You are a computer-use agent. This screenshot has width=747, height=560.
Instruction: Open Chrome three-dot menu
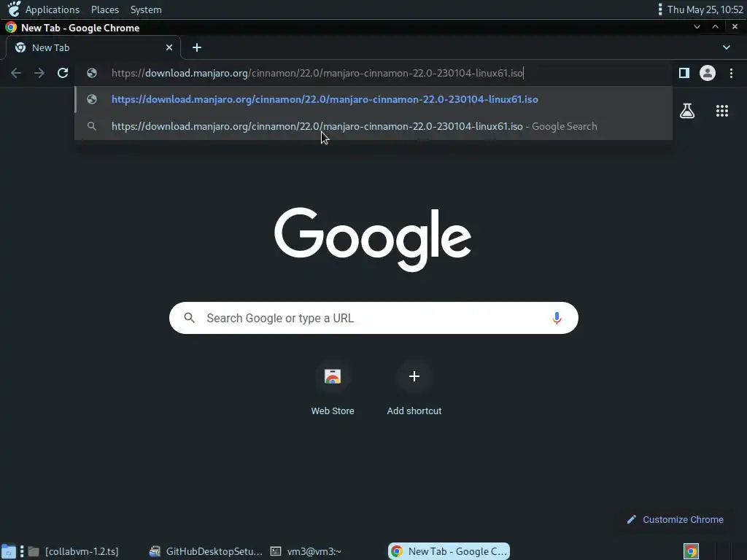pyautogui.click(x=731, y=73)
